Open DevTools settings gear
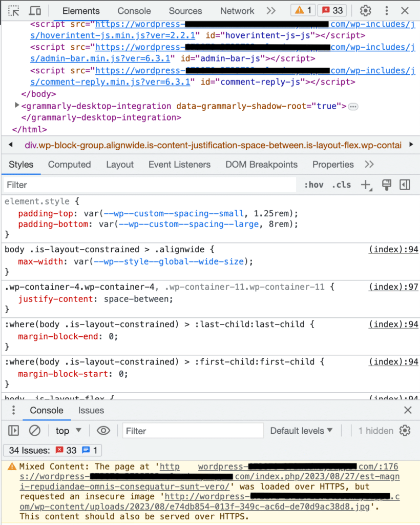The height and width of the screenshot is (525, 420). click(x=365, y=11)
